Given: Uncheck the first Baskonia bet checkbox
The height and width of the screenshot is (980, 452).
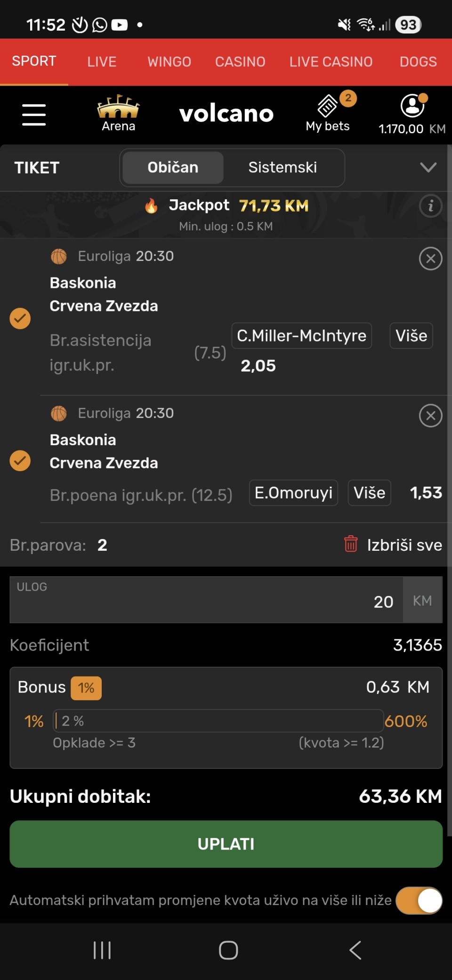Looking at the screenshot, I should [x=20, y=318].
